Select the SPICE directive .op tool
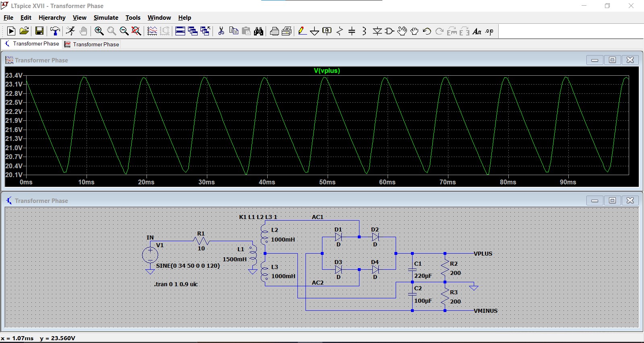Viewport: 644px width, 343px height. coord(489,31)
